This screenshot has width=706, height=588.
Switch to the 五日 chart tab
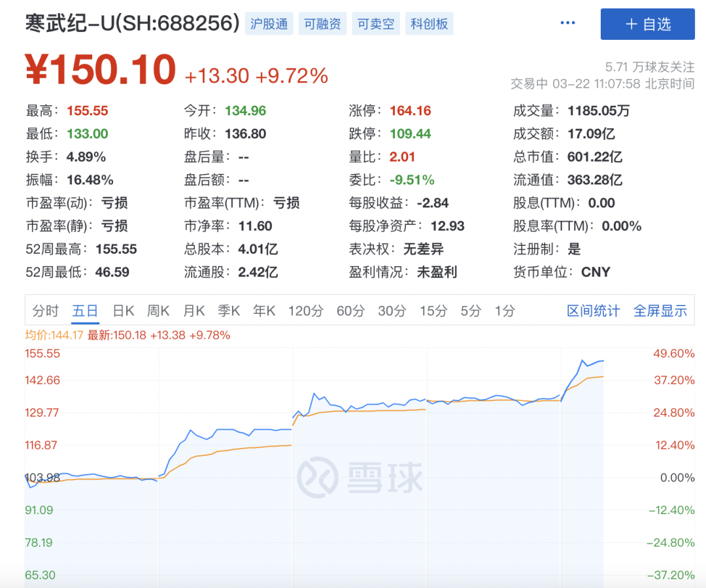(x=85, y=311)
